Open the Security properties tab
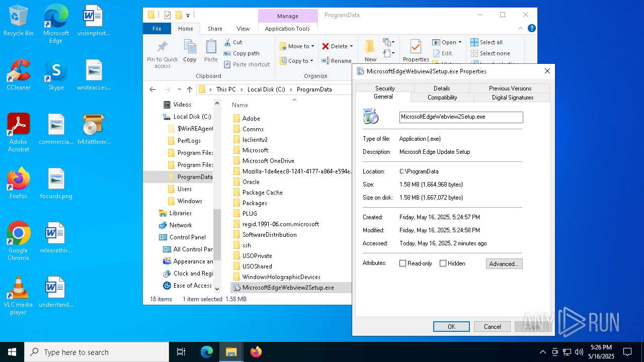 point(385,88)
